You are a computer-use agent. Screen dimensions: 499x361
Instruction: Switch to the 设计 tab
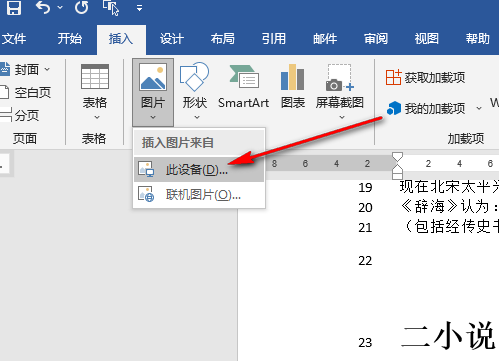click(x=172, y=39)
